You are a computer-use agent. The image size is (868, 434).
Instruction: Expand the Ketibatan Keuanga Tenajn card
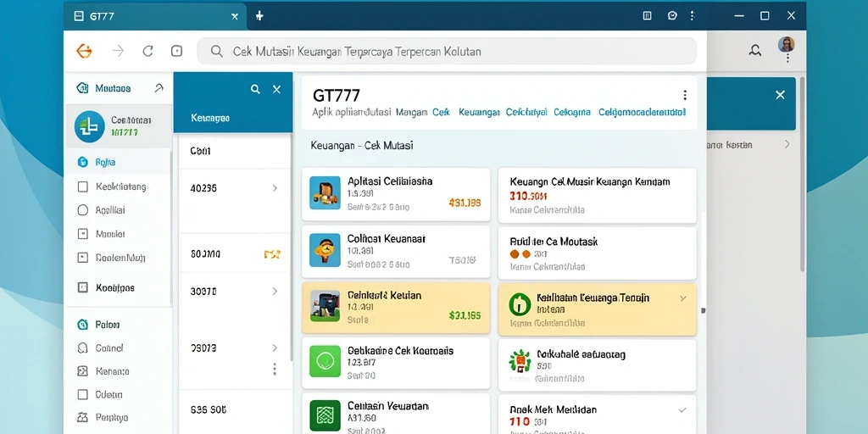coord(682,298)
